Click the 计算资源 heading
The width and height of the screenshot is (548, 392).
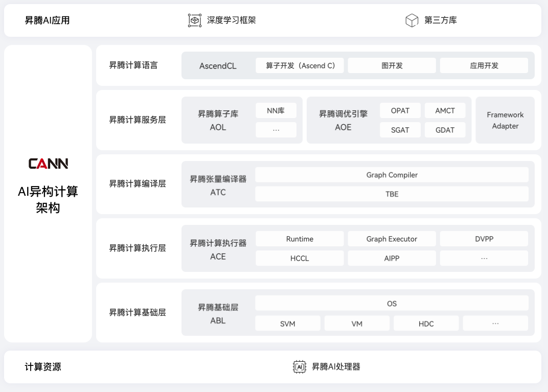[x=43, y=367]
